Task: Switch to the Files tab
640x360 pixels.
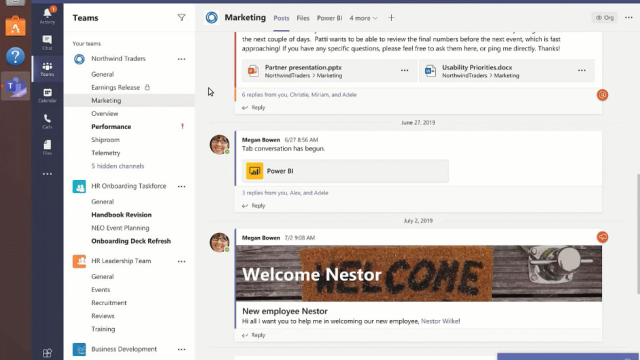Action: 303,18
